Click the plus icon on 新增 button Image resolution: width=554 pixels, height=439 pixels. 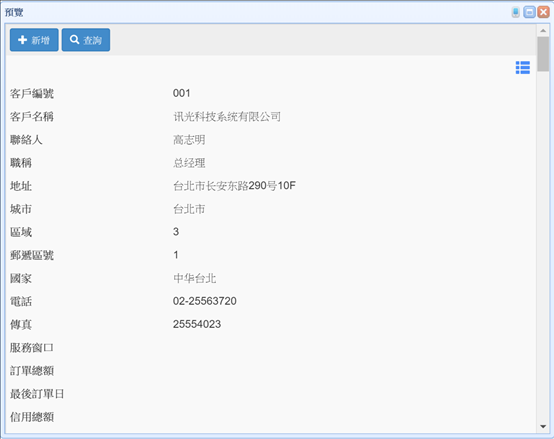pos(22,40)
